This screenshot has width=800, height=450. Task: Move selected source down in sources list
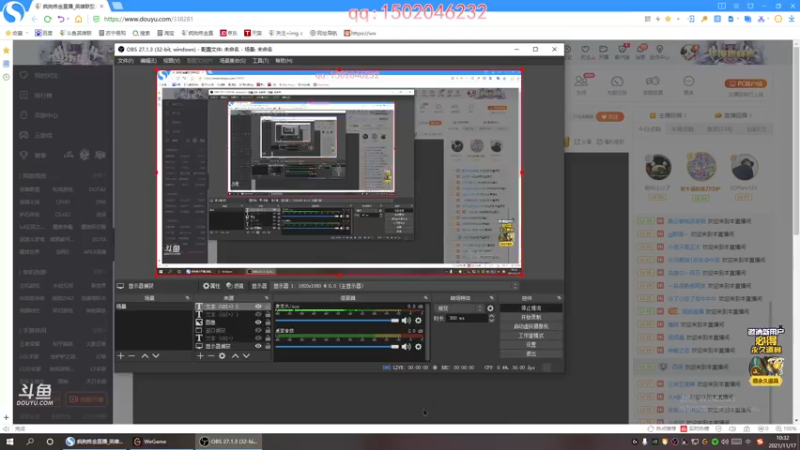(246, 356)
